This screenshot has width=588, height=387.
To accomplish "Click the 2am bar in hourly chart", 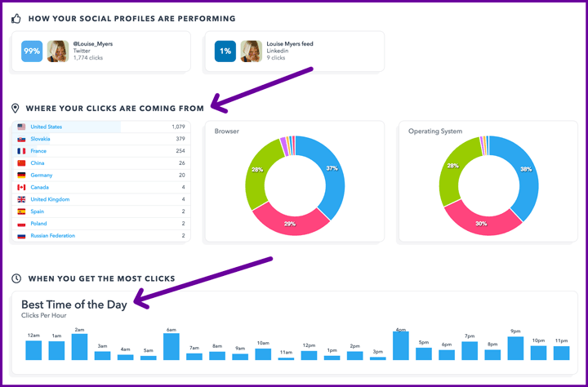I will click(x=79, y=347).
